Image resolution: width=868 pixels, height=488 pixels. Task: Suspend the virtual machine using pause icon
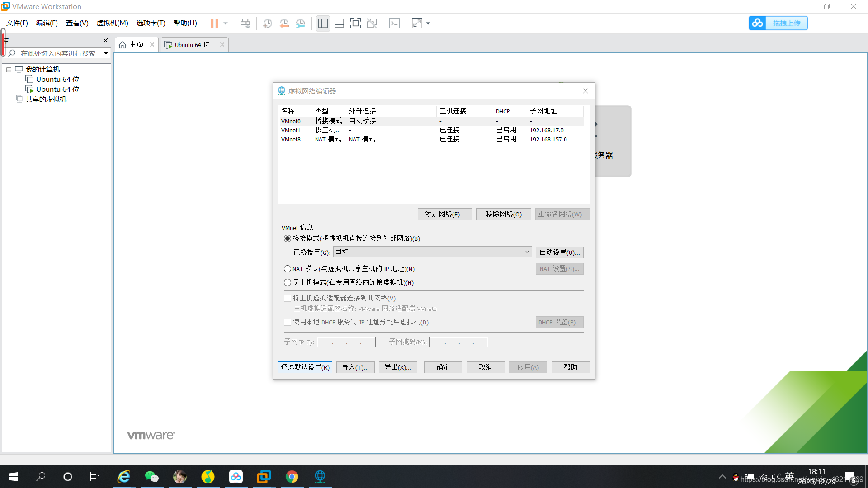[215, 23]
